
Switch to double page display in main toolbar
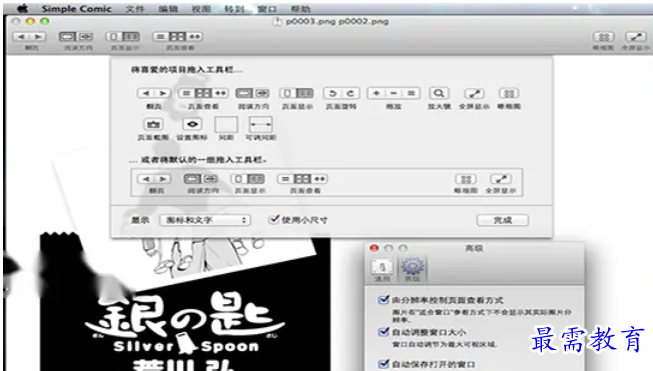coord(131,37)
